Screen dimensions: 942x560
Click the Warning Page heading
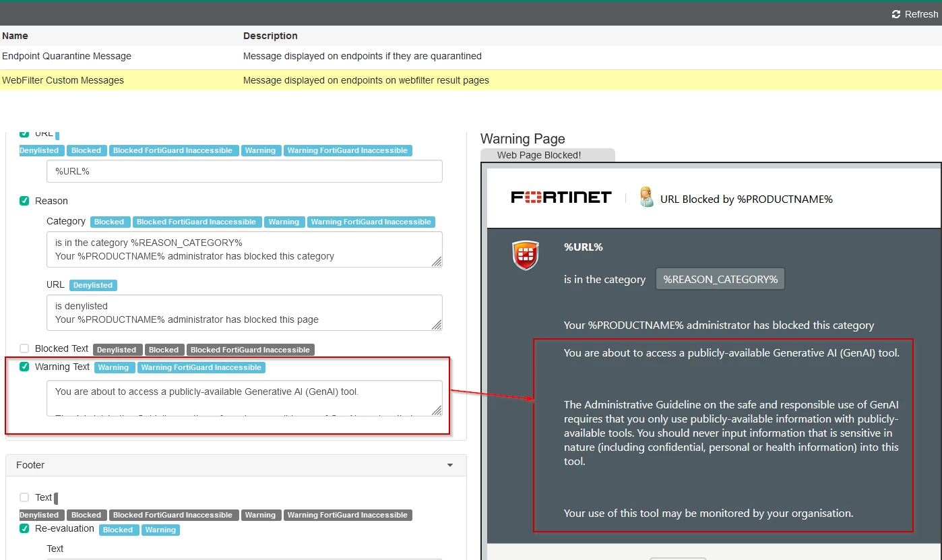point(523,139)
